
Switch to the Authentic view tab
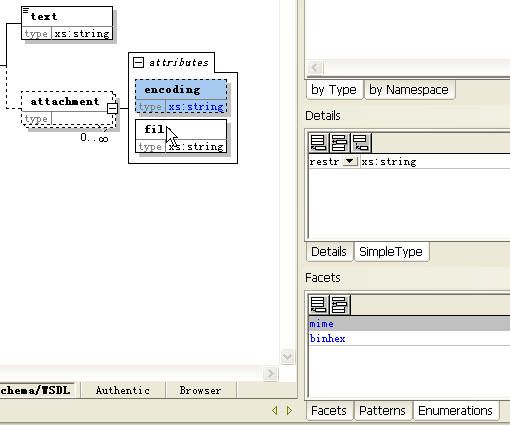click(123, 390)
